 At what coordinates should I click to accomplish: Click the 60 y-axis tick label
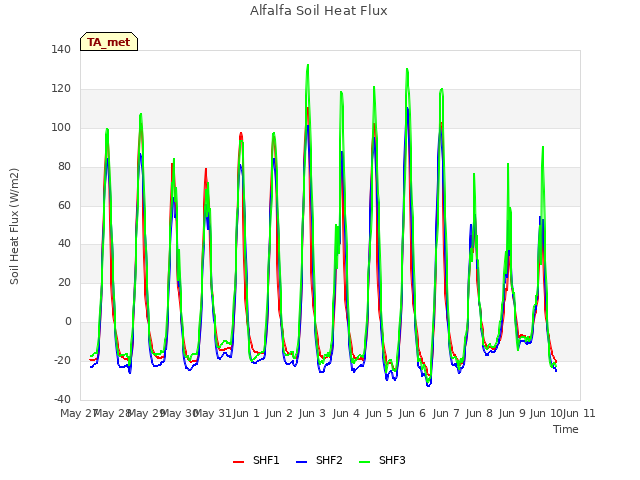(64, 205)
